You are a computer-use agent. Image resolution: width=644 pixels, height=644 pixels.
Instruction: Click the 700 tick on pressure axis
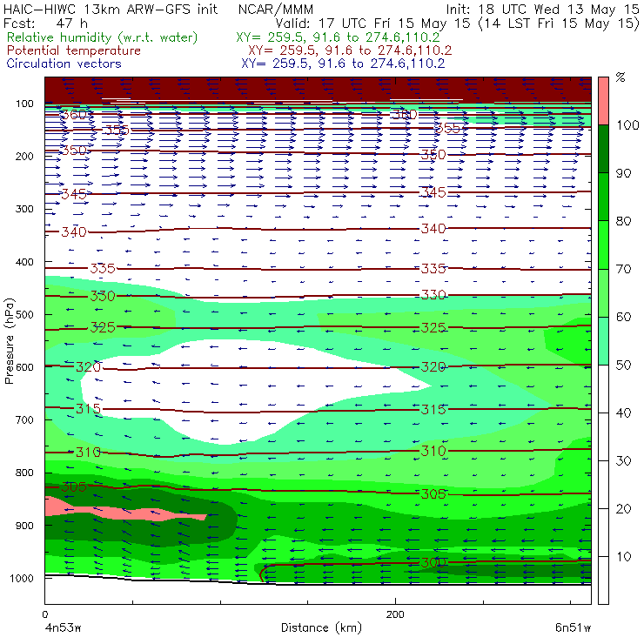click(x=24, y=420)
